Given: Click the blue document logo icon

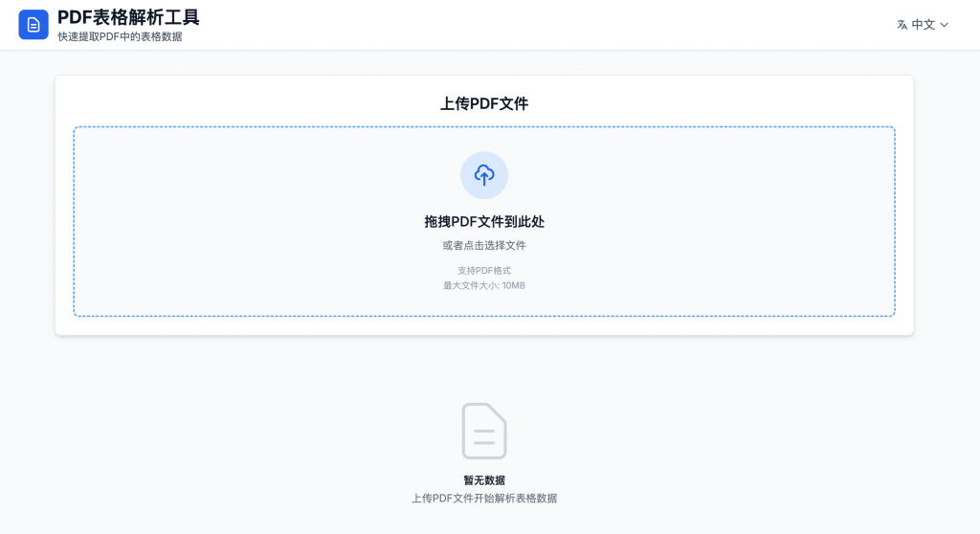Looking at the screenshot, I should click(33, 25).
